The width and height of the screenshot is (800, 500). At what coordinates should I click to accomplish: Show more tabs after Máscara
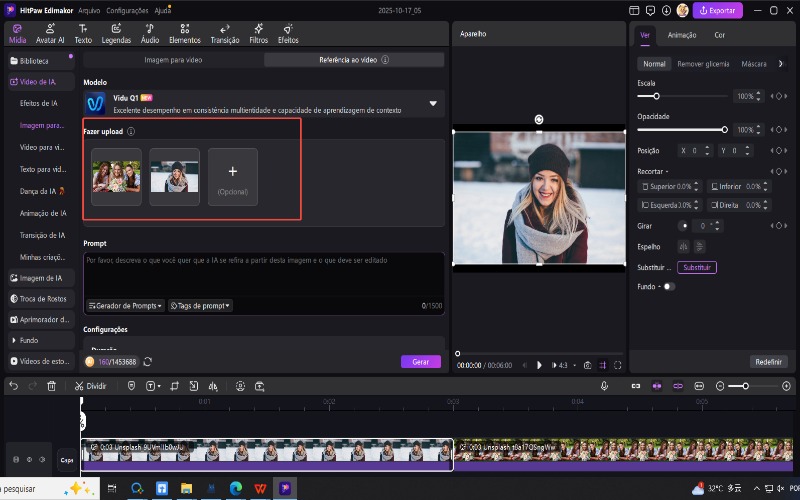coord(780,64)
